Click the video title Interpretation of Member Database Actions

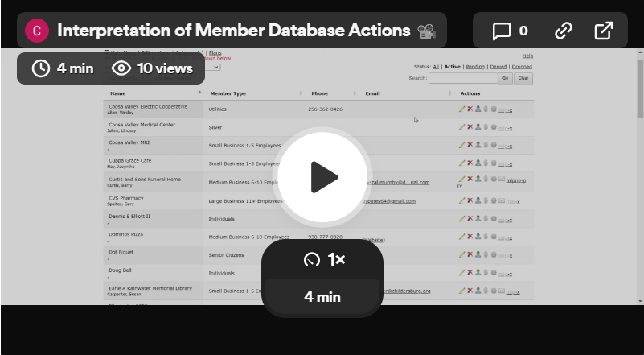point(234,31)
